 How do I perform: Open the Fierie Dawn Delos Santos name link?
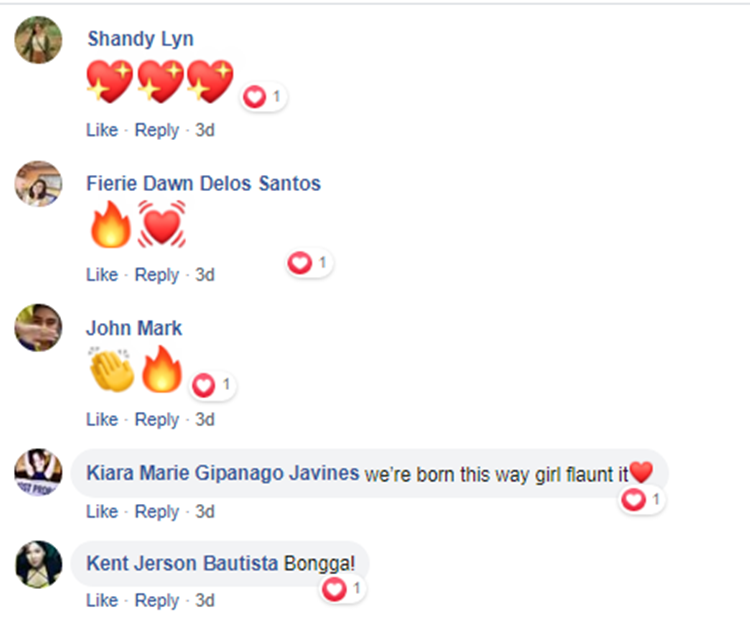(x=203, y=183)
